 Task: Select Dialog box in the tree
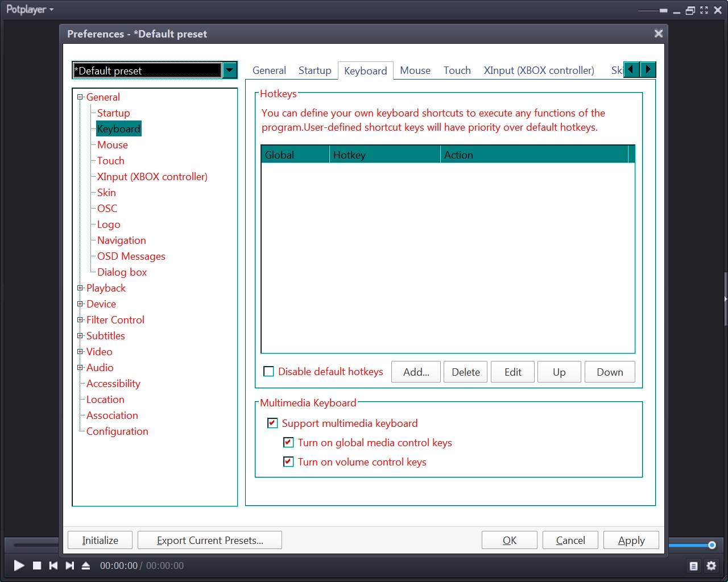[x=122, y=272]
